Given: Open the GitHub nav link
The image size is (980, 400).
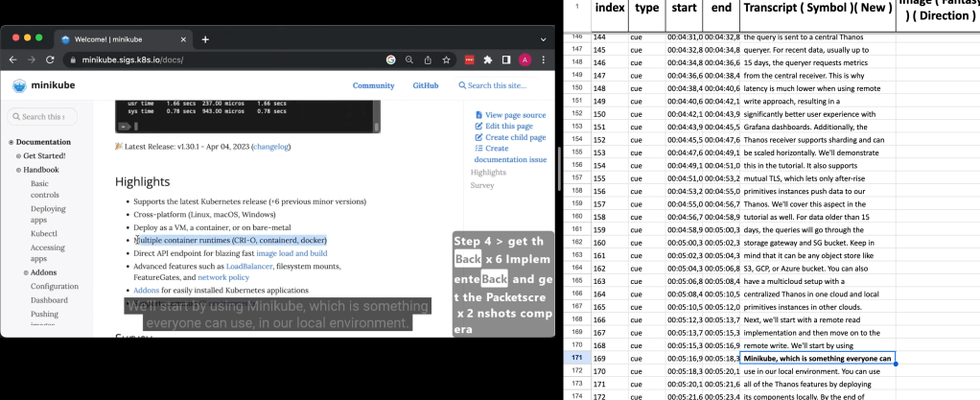Looking at the screenshot, I should (426, 85).
